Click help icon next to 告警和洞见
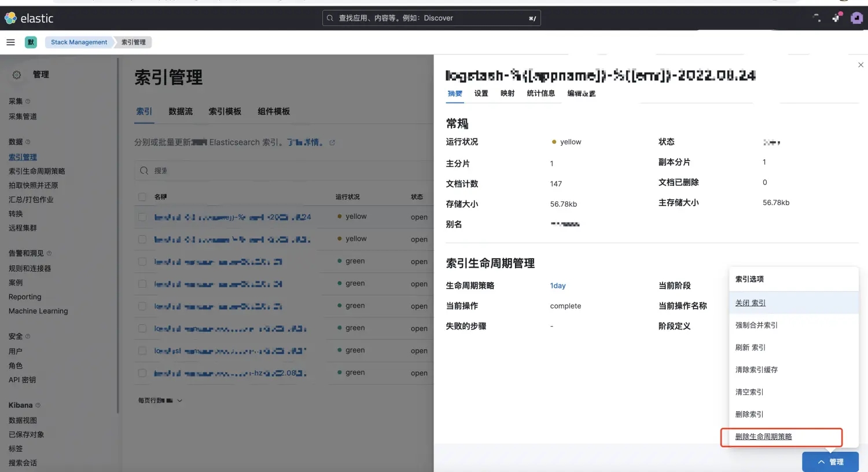Image resolution: width=868 pixels, height=472 pixels. tap(49, 253)
